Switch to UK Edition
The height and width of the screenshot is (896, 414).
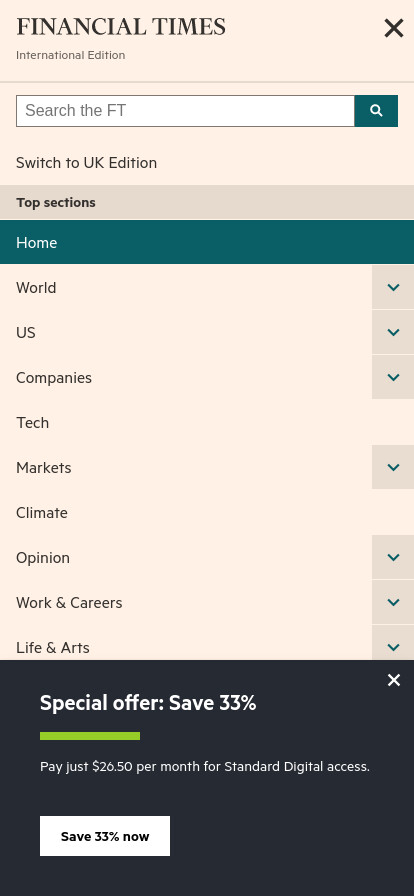coord(86,163)
